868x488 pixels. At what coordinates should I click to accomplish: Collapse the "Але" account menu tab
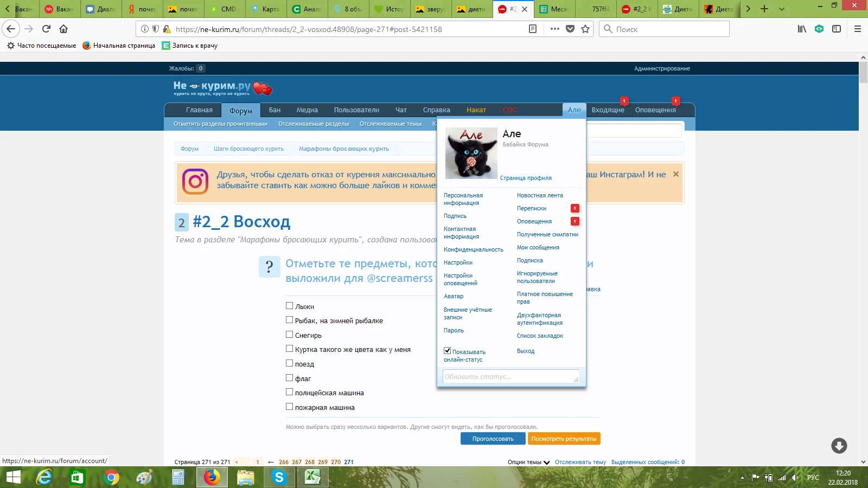pyautogui.click(x=575, y=110)
